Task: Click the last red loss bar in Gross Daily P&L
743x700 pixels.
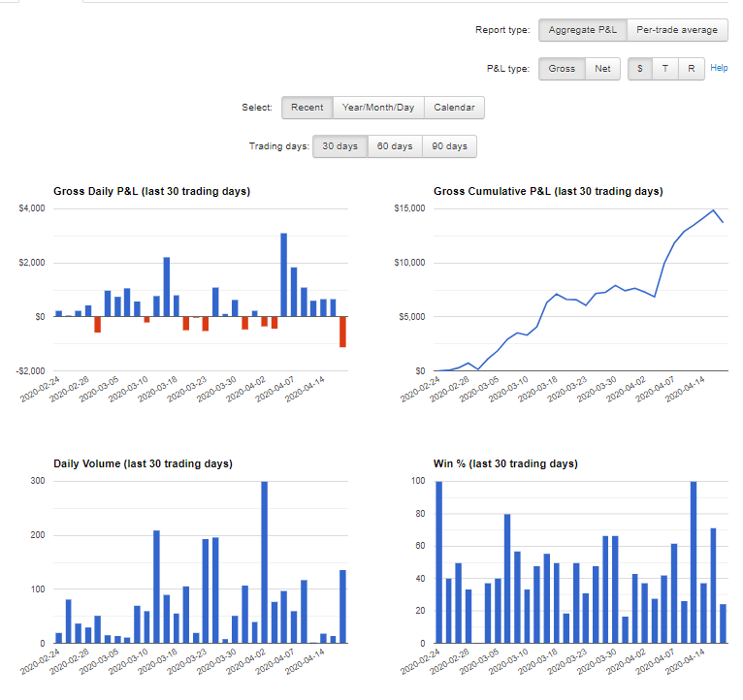Action: point(342,332)
